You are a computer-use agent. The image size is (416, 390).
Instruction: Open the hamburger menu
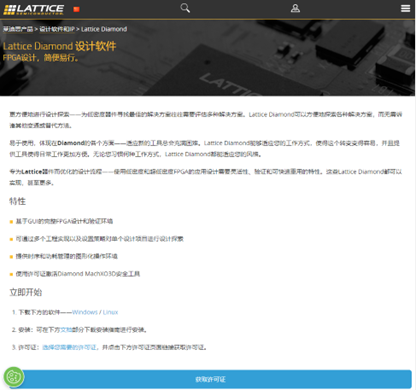[405, 8]
